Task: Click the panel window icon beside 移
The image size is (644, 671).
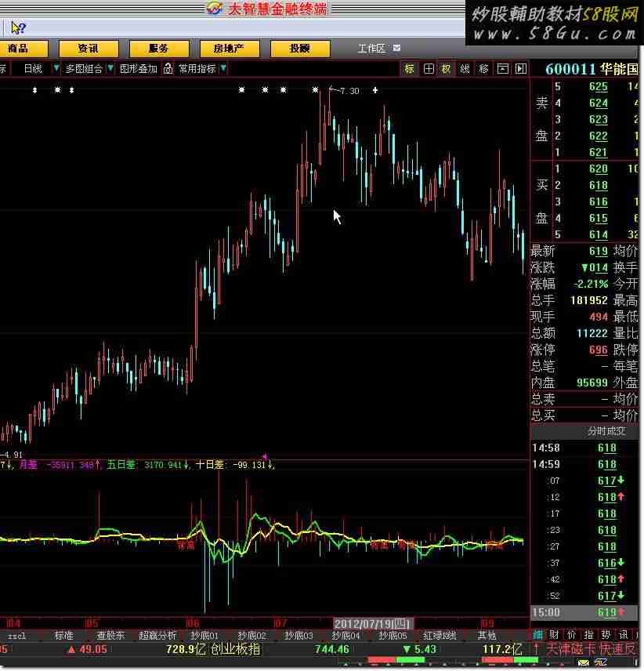Action: coord(502,69)
